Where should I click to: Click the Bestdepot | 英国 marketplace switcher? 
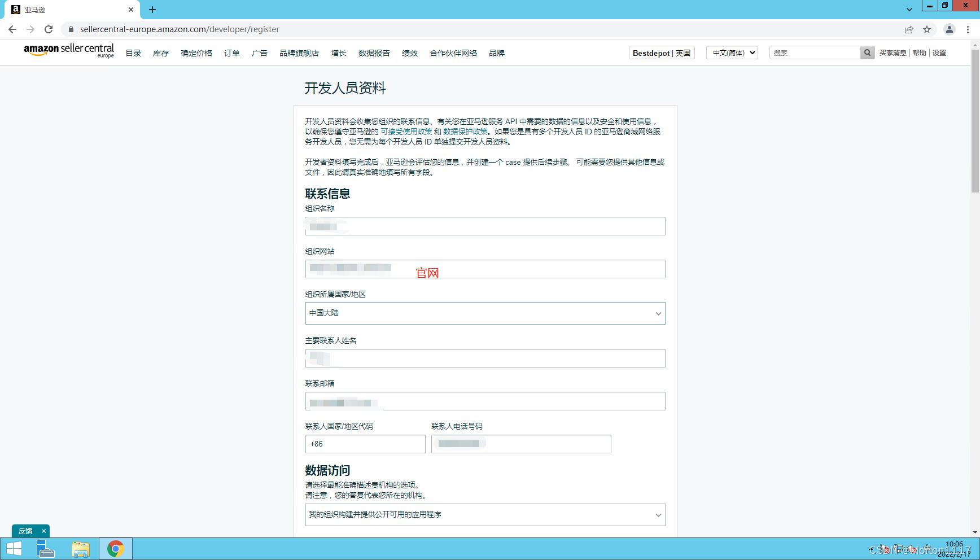click(x=662, y=53)
